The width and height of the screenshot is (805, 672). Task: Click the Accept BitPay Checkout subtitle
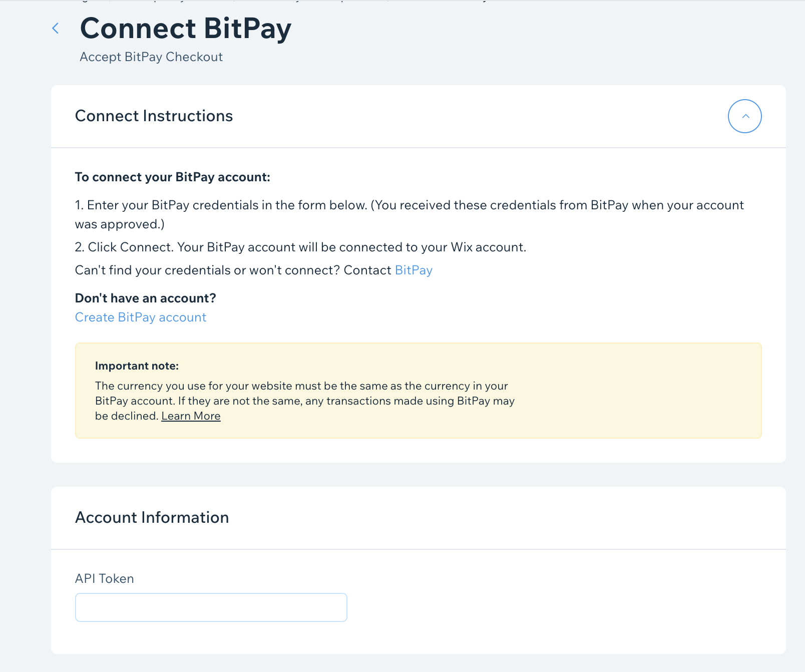[x=151, y=57]
